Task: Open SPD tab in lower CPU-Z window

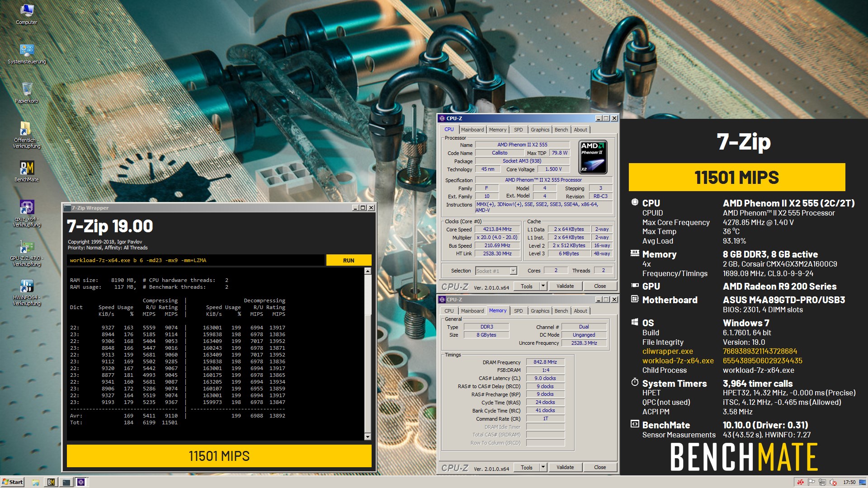Action: (519, 311)
